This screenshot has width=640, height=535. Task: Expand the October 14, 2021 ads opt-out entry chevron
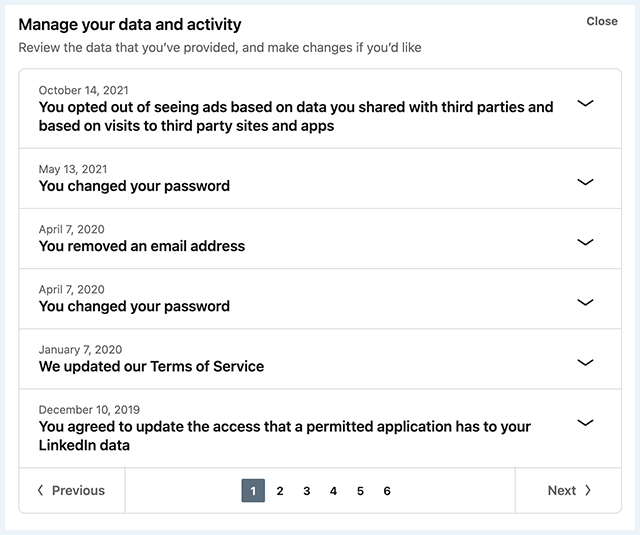point(586,103)
